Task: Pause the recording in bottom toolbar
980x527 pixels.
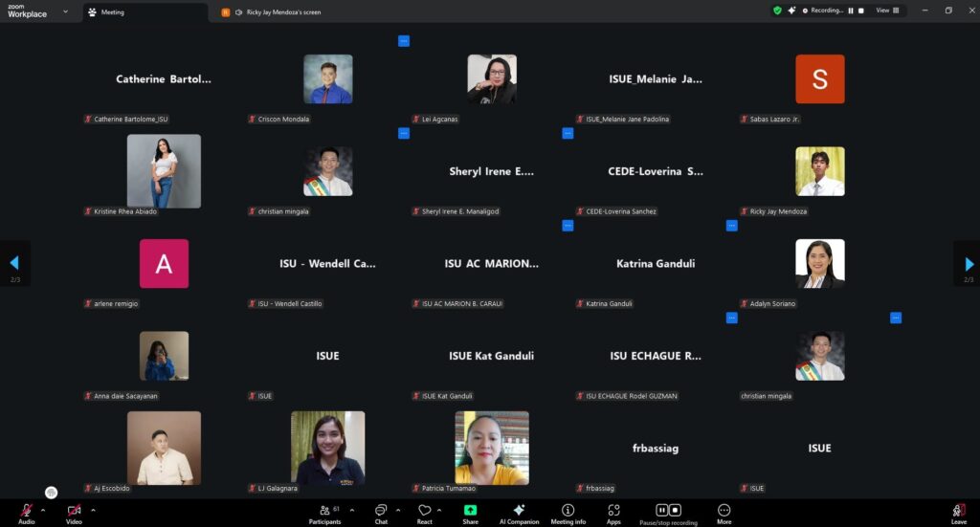Action: [x=661, y=510]
